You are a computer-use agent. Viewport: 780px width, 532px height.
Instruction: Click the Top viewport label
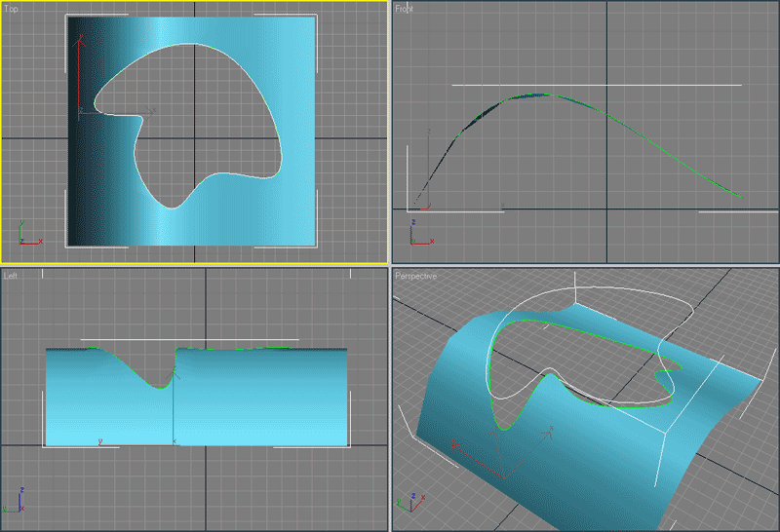pyautogui.click(x=12, y=9)
